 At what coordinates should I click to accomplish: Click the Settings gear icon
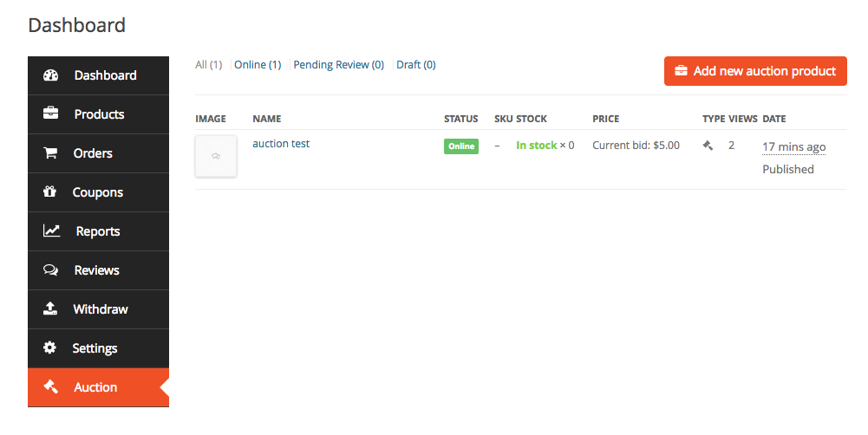49,347
